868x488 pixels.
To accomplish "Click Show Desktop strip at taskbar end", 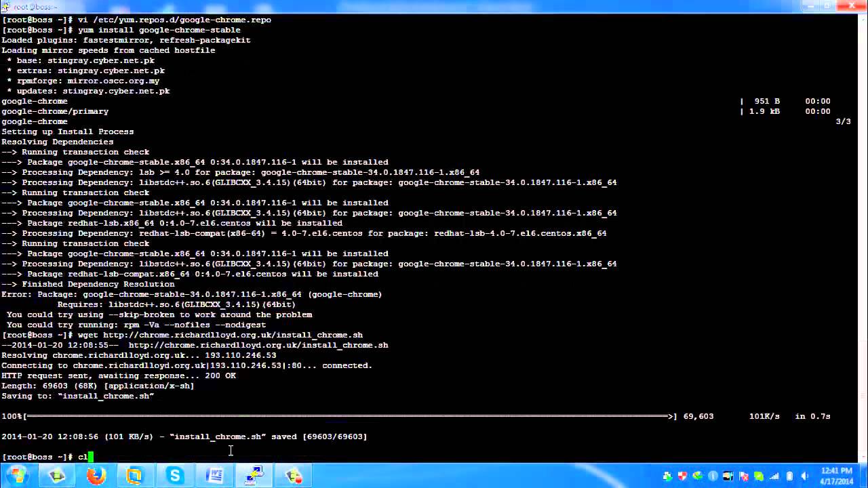I will (x=863, y=475).
